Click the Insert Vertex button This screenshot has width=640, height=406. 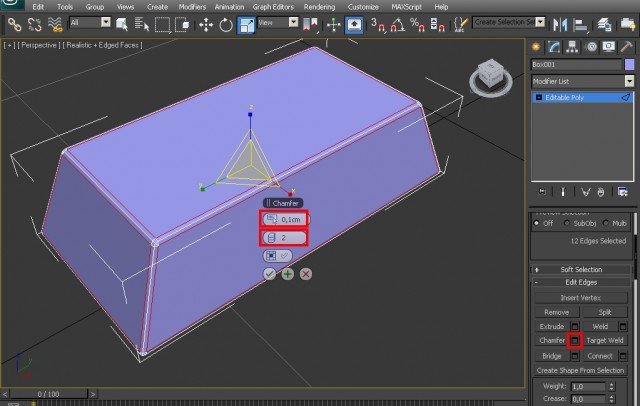coord(581,297)
